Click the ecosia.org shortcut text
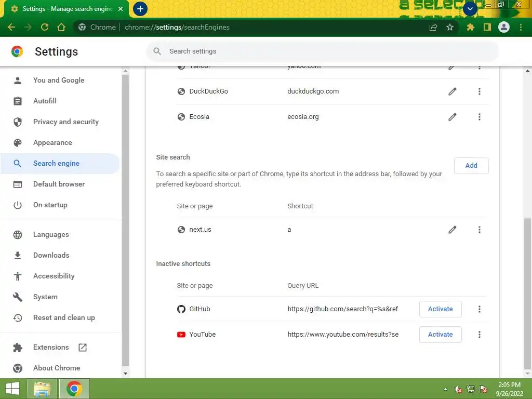The width and height of the screenshot is (532, 399). [x=303, y=117]
